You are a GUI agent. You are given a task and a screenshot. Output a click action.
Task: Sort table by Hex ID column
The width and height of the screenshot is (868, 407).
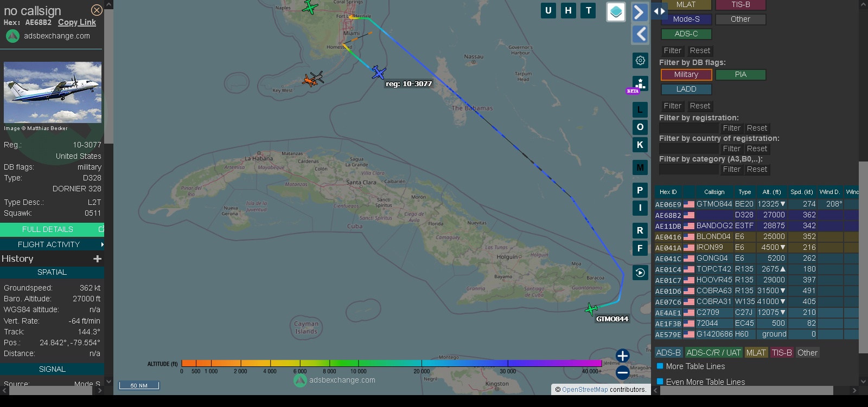click(668, 192)
